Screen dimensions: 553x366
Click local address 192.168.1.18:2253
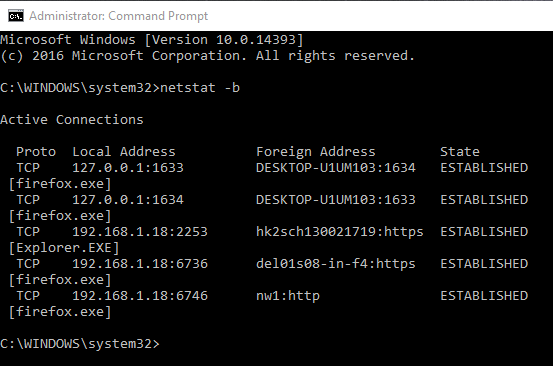pyautogui.click(x=140, y=232)
